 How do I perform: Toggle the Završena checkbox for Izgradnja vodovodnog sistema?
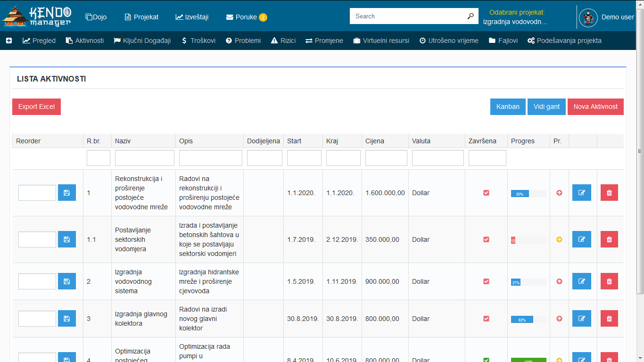486,281
